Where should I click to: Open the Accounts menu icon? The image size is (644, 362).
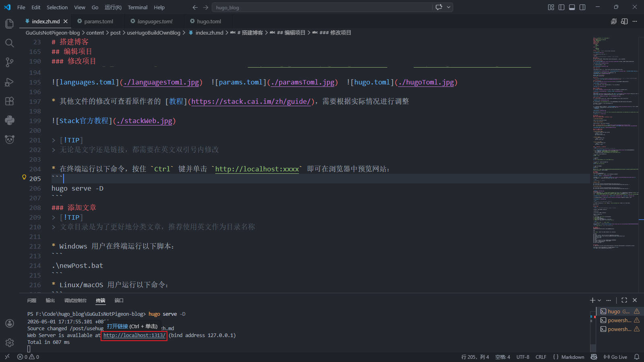coord(9,323)
